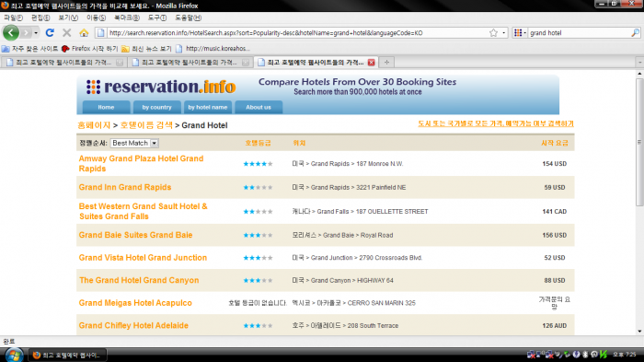Click the search magnifier icon
The height and width of the screenshot is (362, 644).
coord(635,32)
